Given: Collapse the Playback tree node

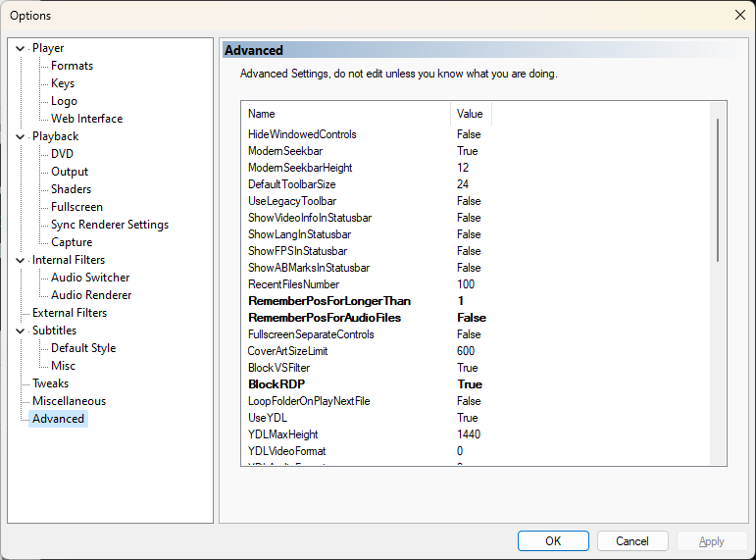Looking at the screenshot, I should pyautogui.click(x=21, y=136).
